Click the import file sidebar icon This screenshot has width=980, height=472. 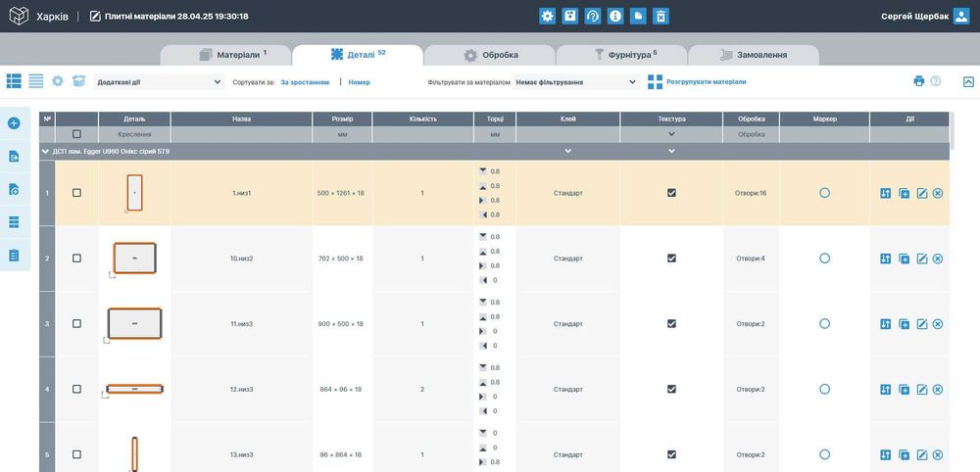click(14, 156)
